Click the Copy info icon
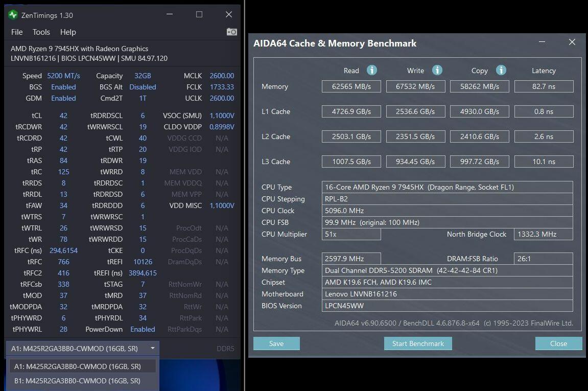Image resolution: width=588 pixels, height=391 pixels. 501,70
